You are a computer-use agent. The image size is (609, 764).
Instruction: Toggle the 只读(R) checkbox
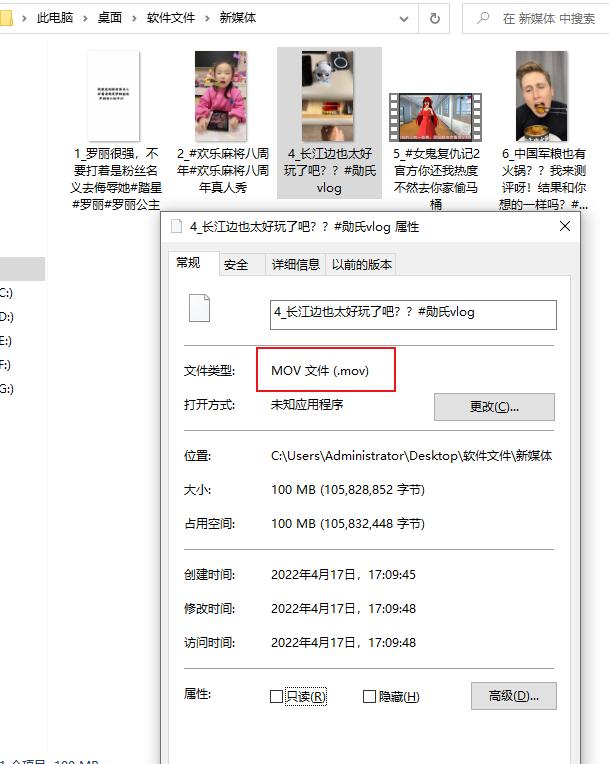click(276, 696)
